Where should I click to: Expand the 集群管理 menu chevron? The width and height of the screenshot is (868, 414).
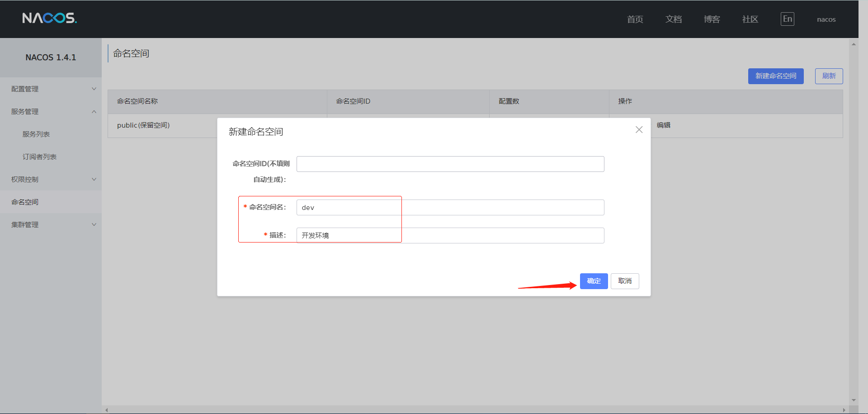[94, 224]
